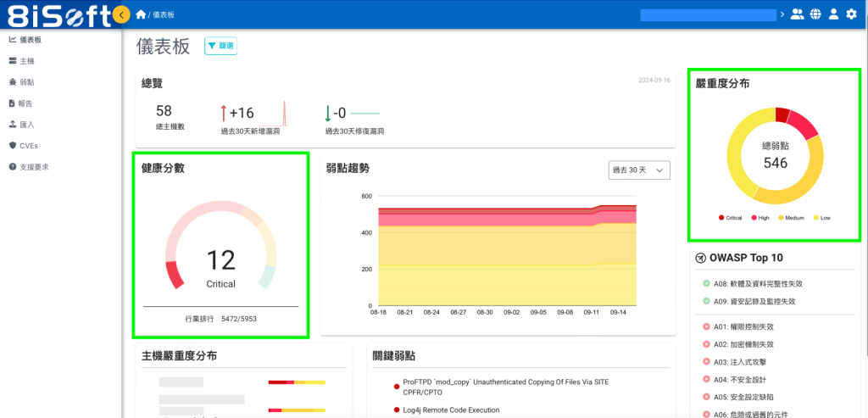Go to home via house icon
This screenshot has height=418, width=868.
coord(142,14)
